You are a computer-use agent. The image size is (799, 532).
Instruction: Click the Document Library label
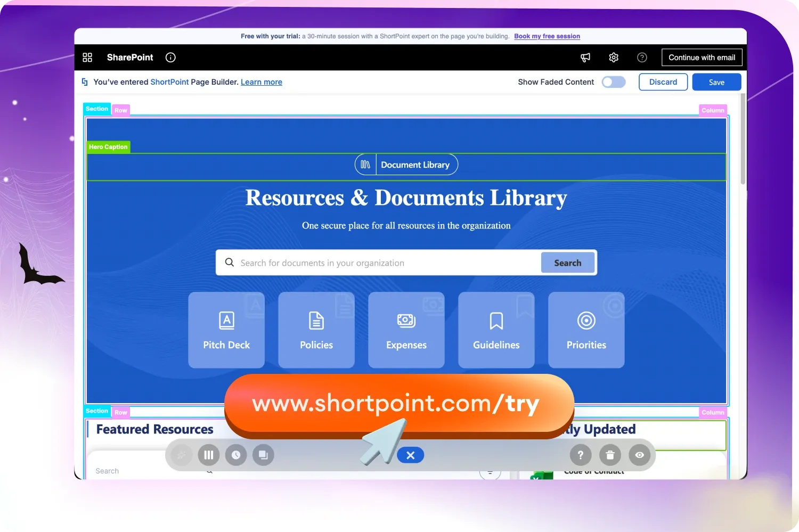click(x=415, y=165)
